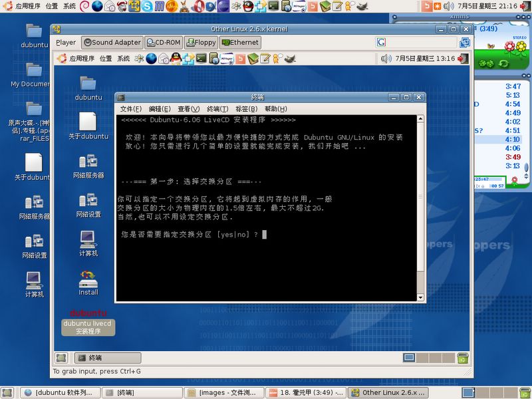This screenshot has height=399, width=532.
Task: Switch to [images - 文件浏... task in host taskbar
Action: click(x=224, y=393)
